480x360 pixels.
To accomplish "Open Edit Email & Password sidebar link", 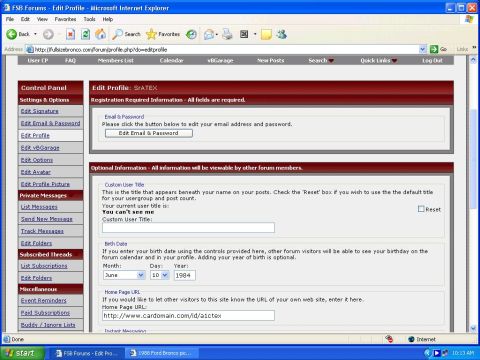I will point(50,123).
